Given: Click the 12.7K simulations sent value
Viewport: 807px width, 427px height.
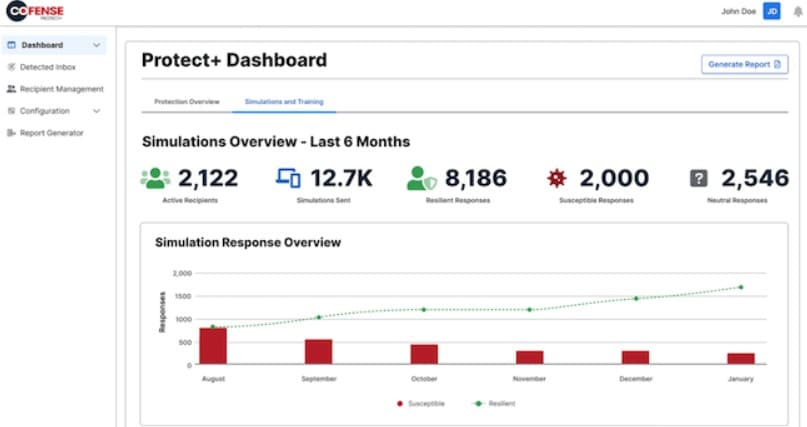Looking at the screenshot, I should pos(341,179).
